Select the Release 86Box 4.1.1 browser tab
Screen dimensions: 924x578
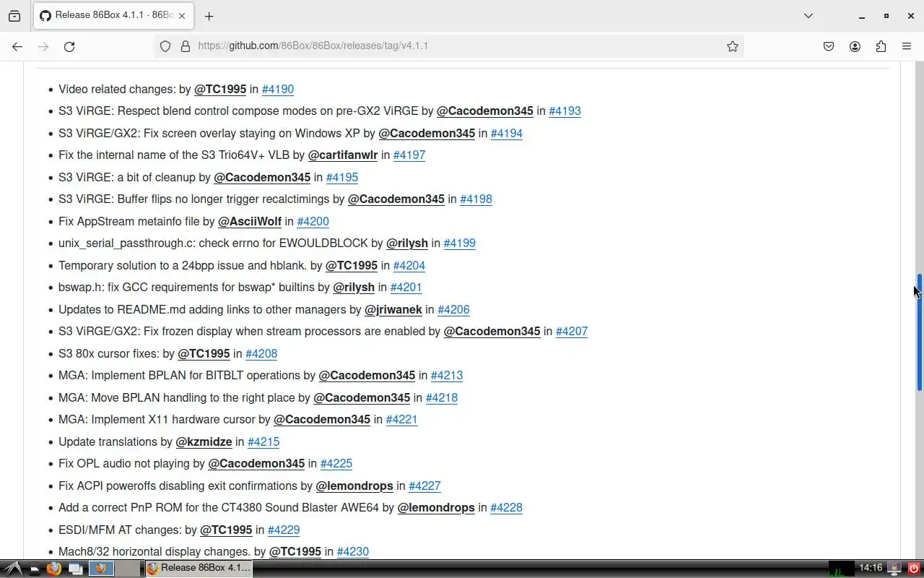(113, 16)
